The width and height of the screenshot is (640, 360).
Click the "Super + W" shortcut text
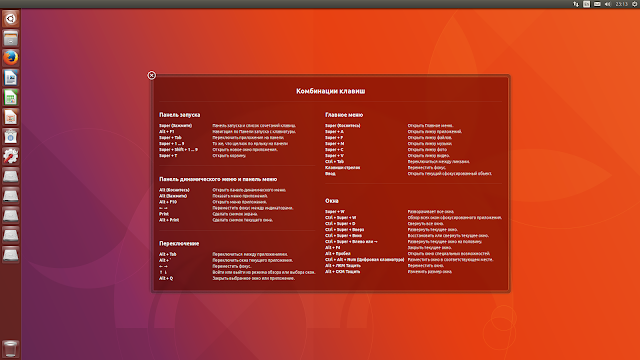click(335, 211)
